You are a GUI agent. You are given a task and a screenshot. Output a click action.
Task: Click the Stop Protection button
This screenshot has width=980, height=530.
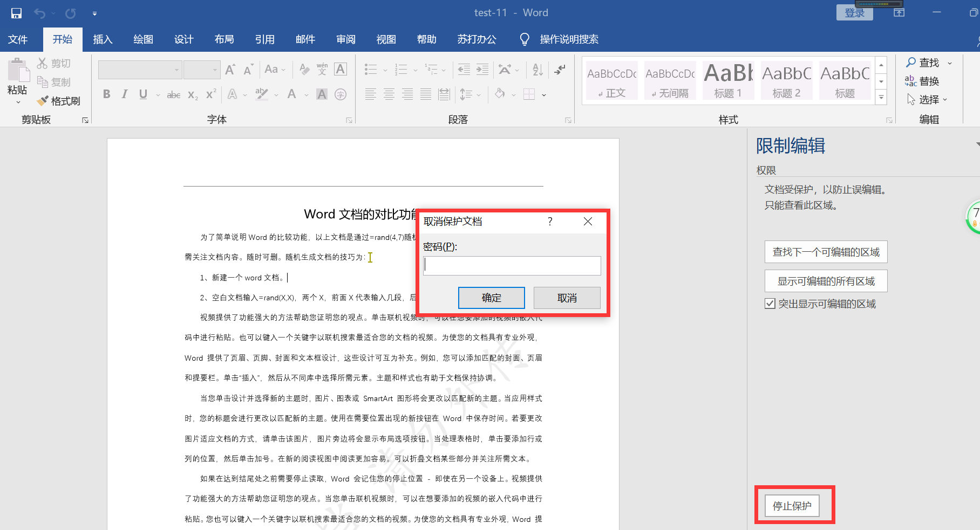click(792, 506)
